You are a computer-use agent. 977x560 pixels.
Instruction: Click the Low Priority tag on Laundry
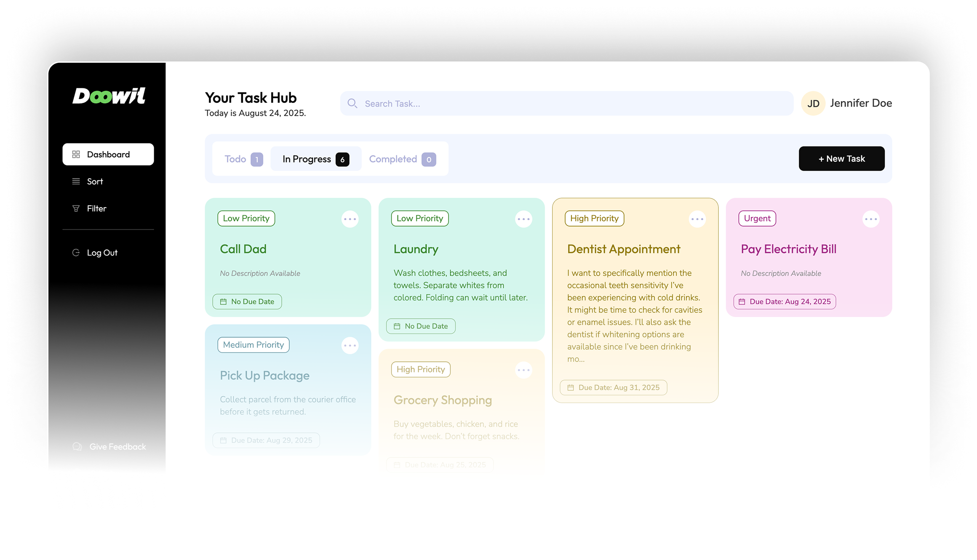click(x=420, y=219)
